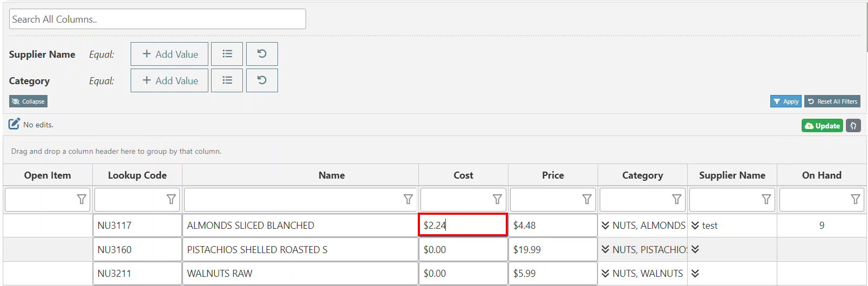Image resolution: width=868 pixels, height=286 pixels.
Task: Expand supplier dropdown for PISTACHIOS row
Action: pos(695,249)
